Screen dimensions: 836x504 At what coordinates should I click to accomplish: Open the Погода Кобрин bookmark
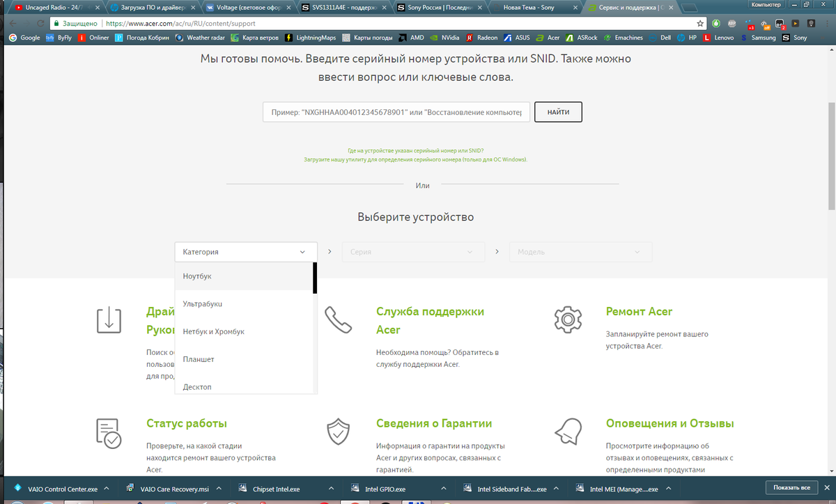click(143, 38)
